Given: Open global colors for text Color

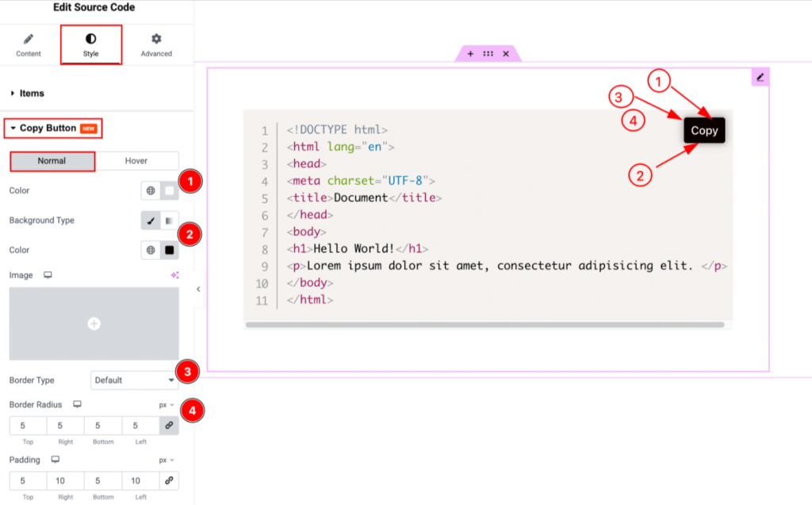Looking at the screenshot, I should pyautogui.click(x=151, y=190).
